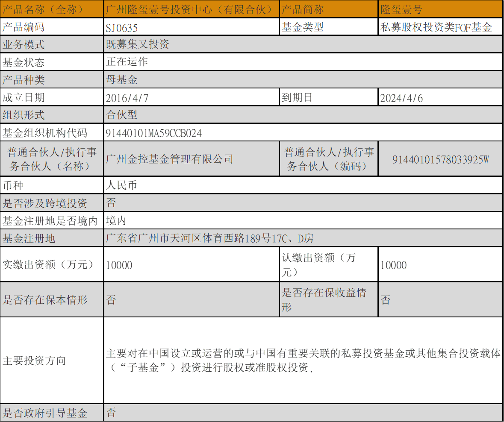This screenshot has width=504, height=422.
Task: Select 否 next to 保收益情形 label
Action: 386,300
